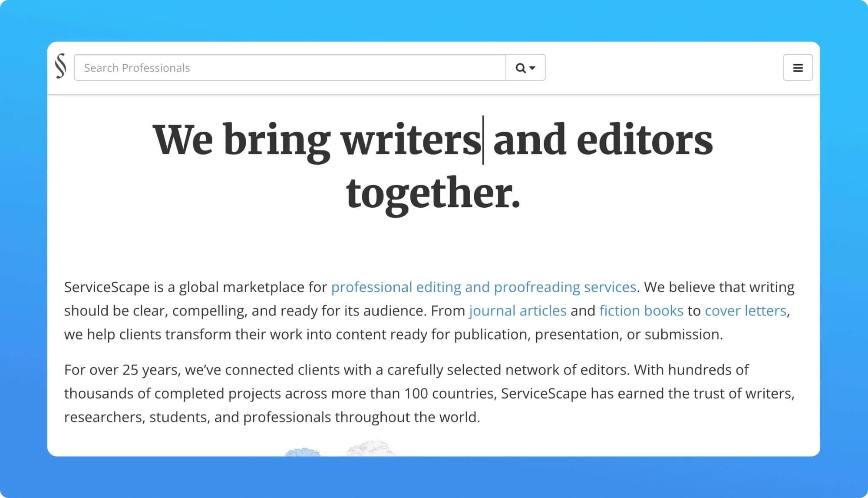
Task: Click the paragraph starting "For over 25 years"
Action: [x=429, y=393]
